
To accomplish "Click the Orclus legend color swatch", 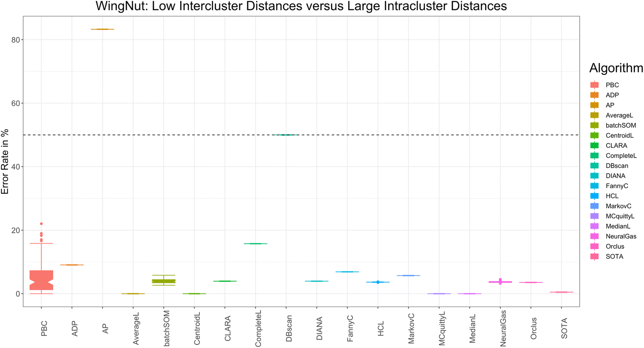I will 595,247.
